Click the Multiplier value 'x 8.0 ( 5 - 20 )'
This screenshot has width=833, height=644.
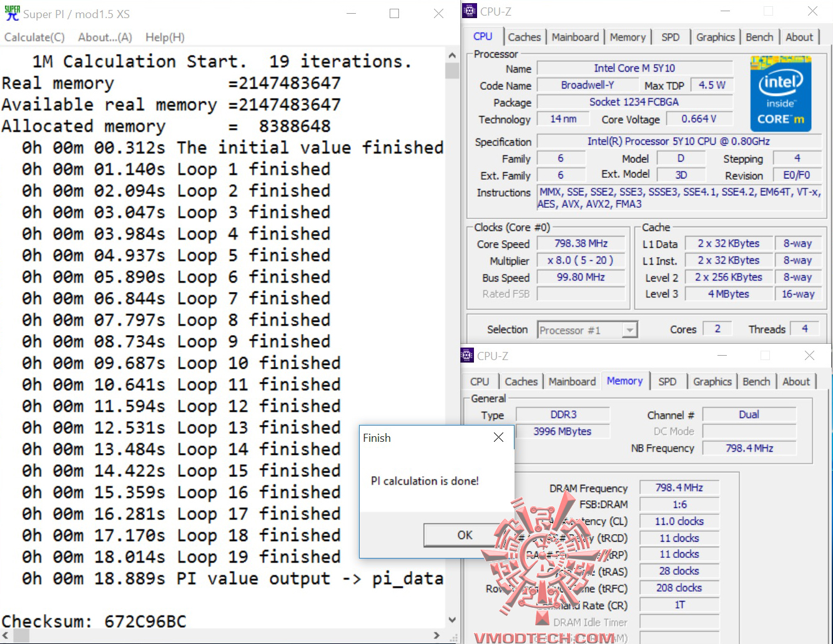[x=581, y=260]
